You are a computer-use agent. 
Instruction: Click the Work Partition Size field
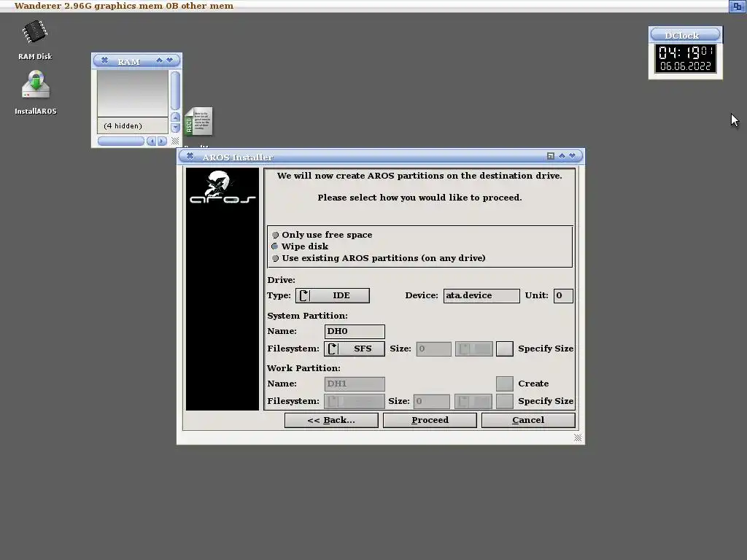pos(432,402)
